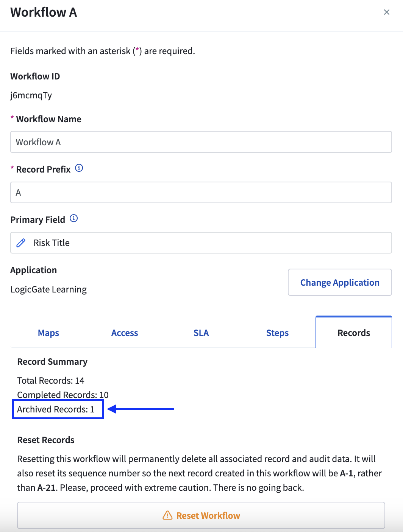Open the Primary Field Risk Title selector

point(201,243)
